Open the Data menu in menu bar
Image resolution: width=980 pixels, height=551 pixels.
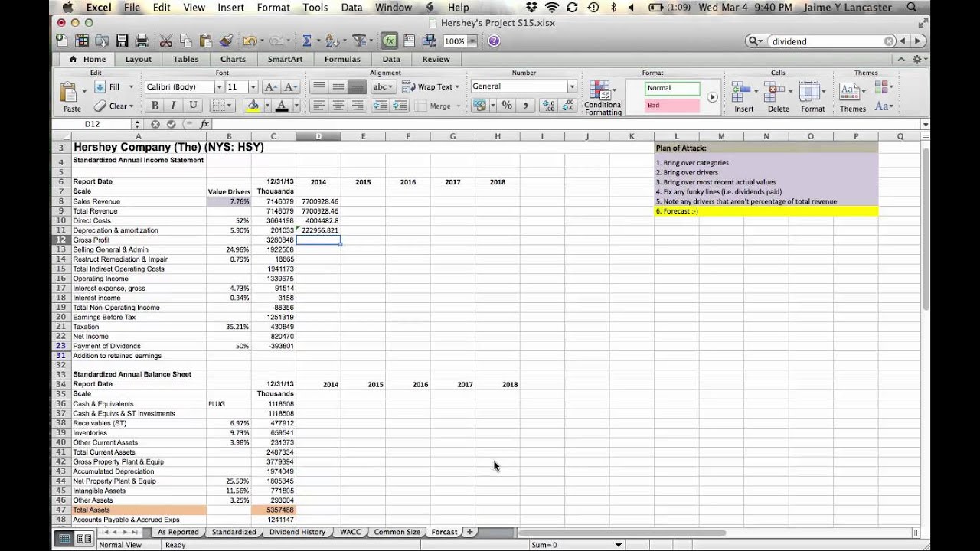click(x=351, y=8)
